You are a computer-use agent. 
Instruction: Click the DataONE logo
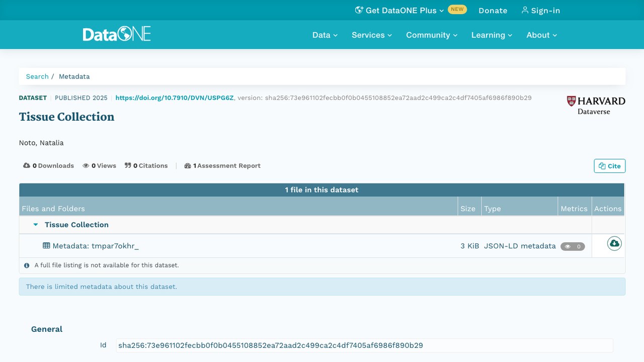[117, 34]
